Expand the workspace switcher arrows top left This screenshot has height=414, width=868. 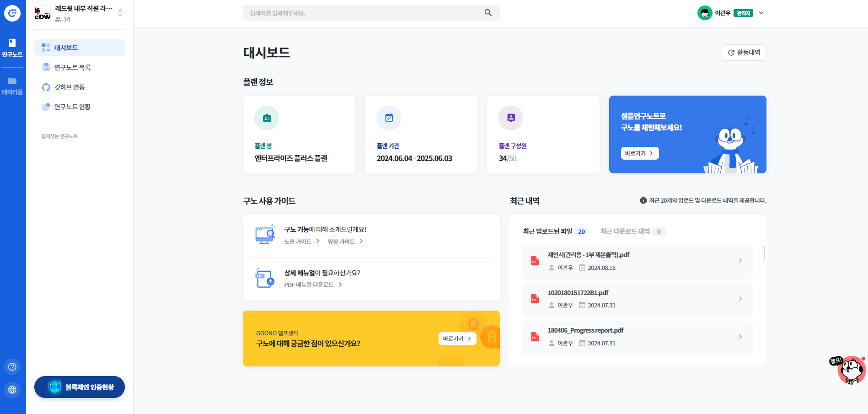120,13
